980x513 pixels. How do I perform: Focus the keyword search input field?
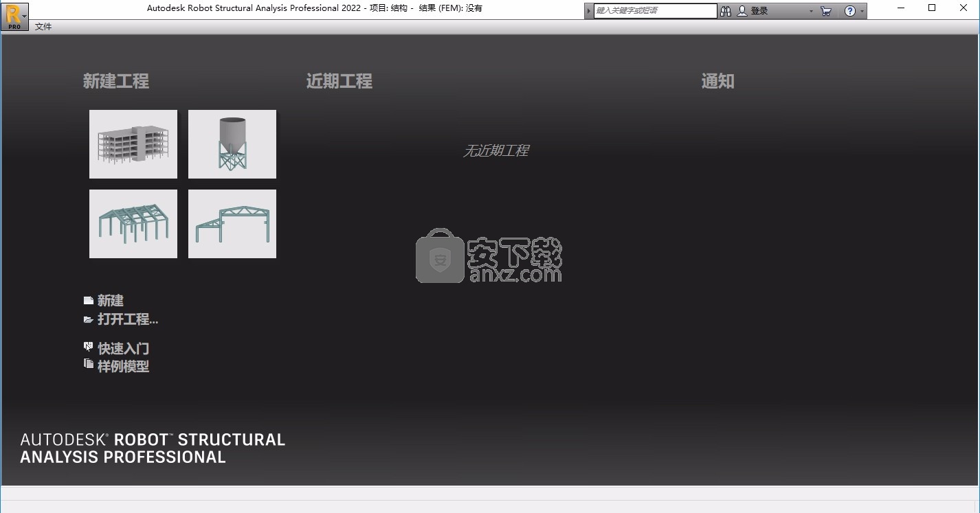(656, 11)
